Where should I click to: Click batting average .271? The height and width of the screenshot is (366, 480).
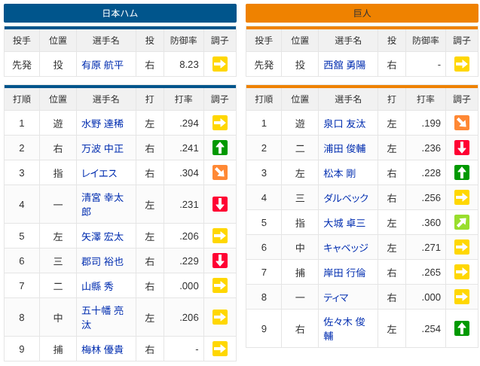point(431,248)
